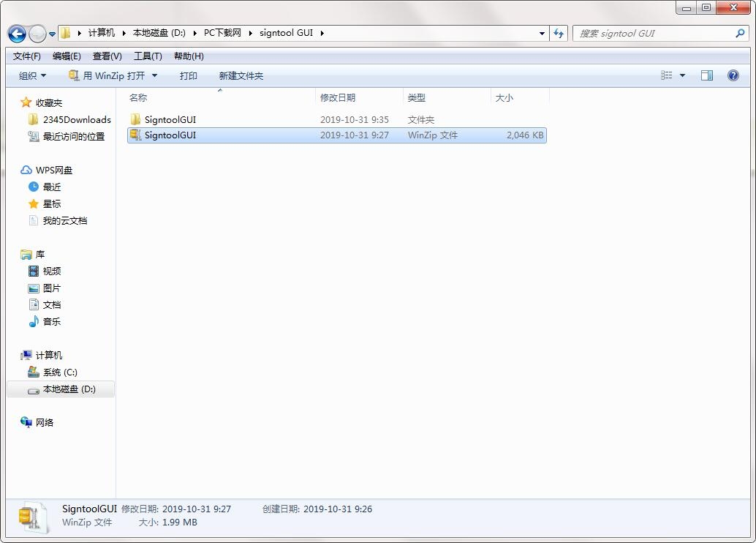The height and width of the screenshot is (543, 756).
Task: Click WinZip archive icon in file list
Action: (135, 135)
